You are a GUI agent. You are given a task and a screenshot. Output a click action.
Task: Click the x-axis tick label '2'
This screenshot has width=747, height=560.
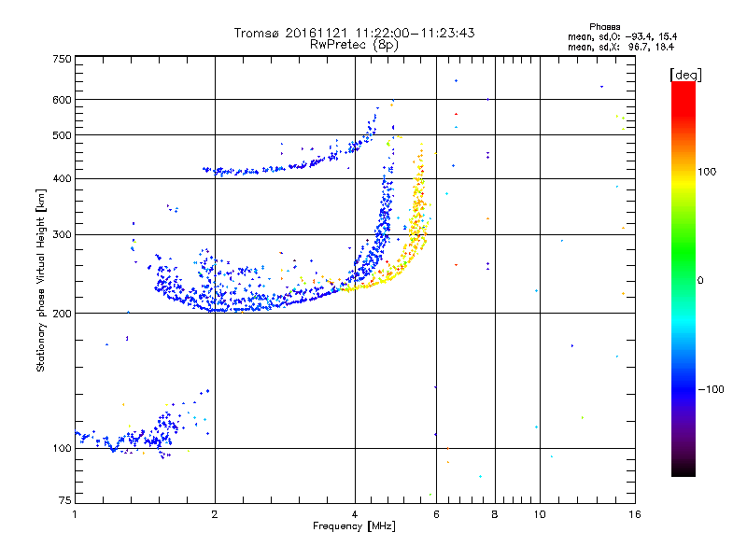pos(215,514)
